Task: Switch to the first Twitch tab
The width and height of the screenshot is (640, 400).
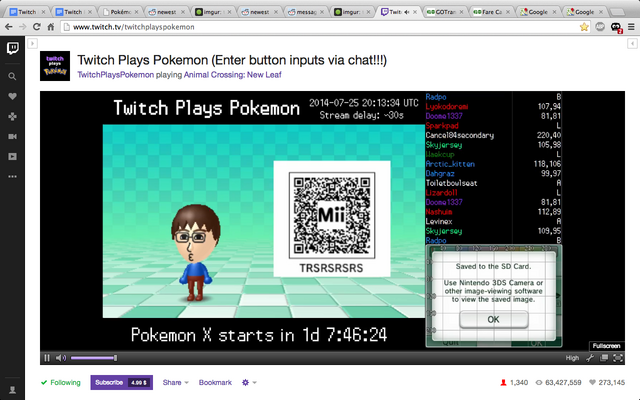Action: pos(27,12)
